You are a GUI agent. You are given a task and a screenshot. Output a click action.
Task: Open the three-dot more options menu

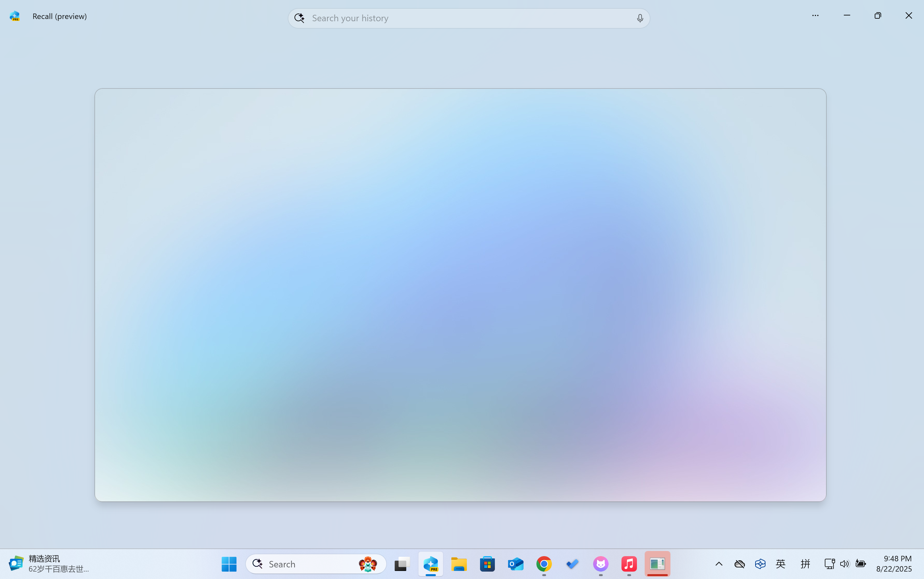[x=815, y=16]
